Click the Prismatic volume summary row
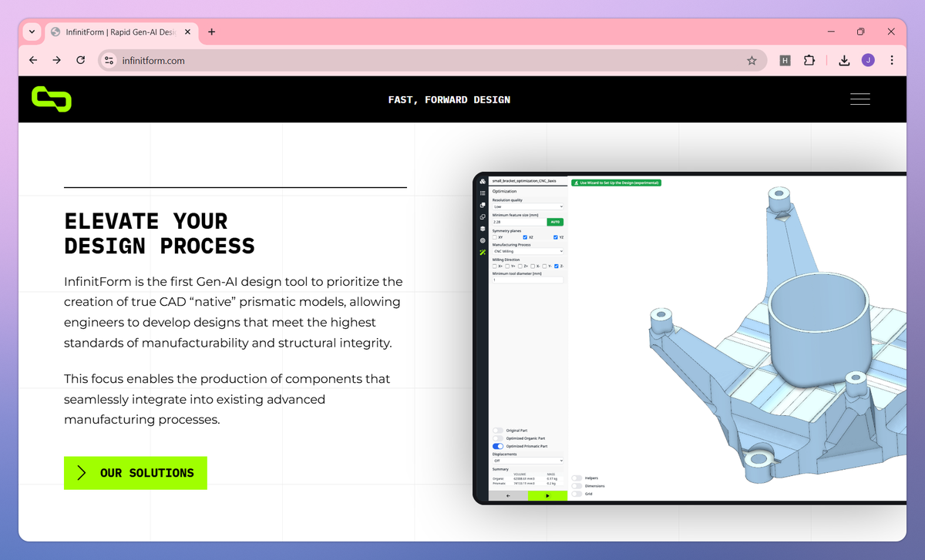The width and height of the screenshot is (925, 560). pos(528,484)
